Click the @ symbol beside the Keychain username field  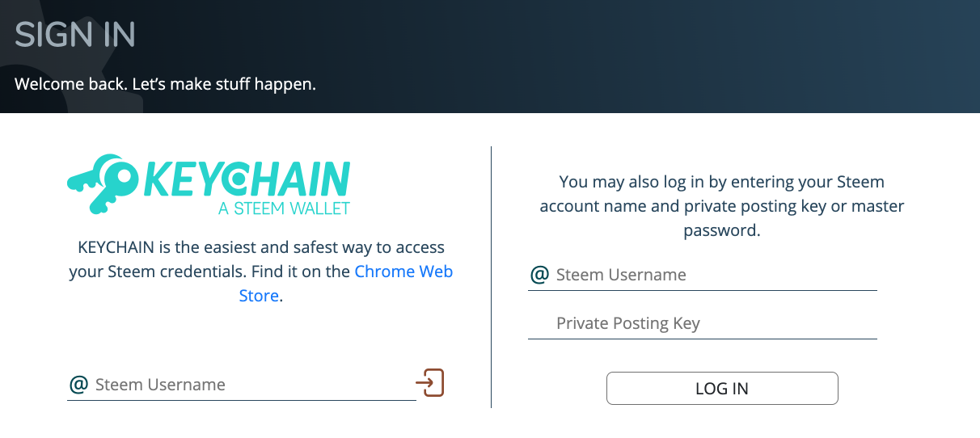pos(78,384)
